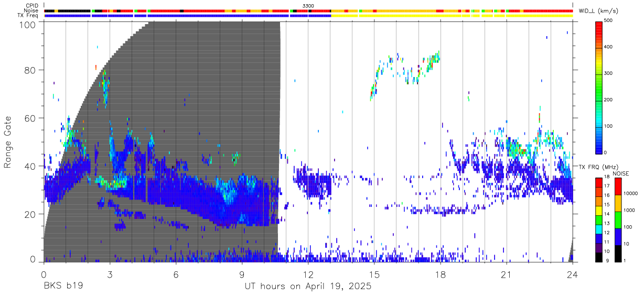The width and height of the screenshot is (644, 297).
Task: Click the hour 3 label on time axis
Action: pos(110,273)
